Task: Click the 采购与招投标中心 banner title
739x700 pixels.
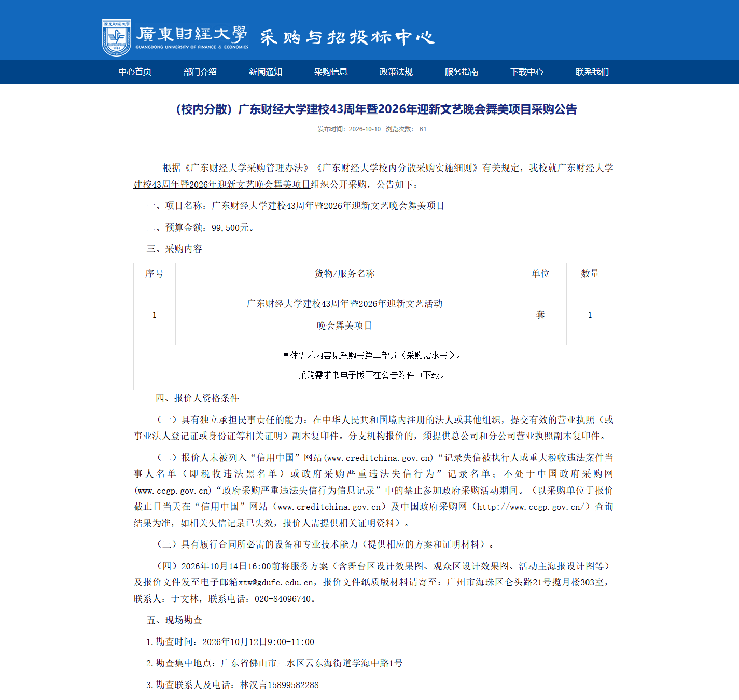Action: 347,37
